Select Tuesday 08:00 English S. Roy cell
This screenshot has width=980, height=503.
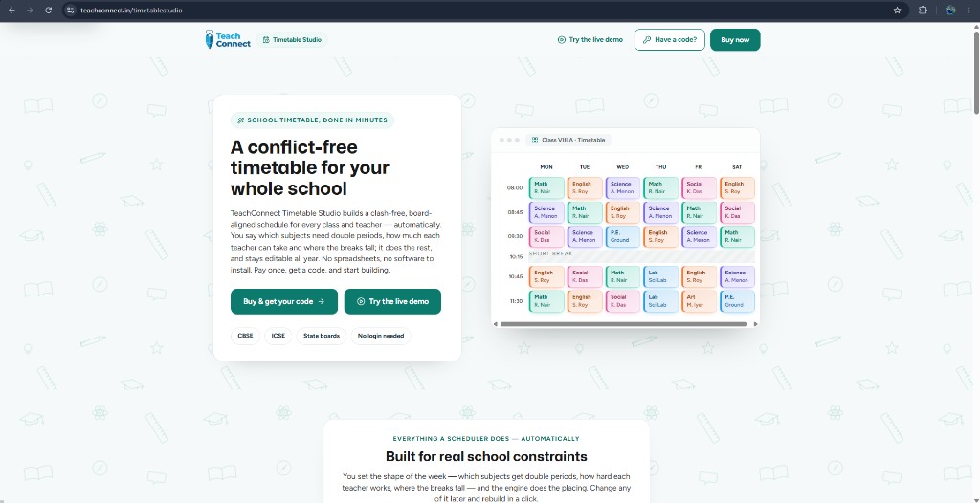(585, 188)
